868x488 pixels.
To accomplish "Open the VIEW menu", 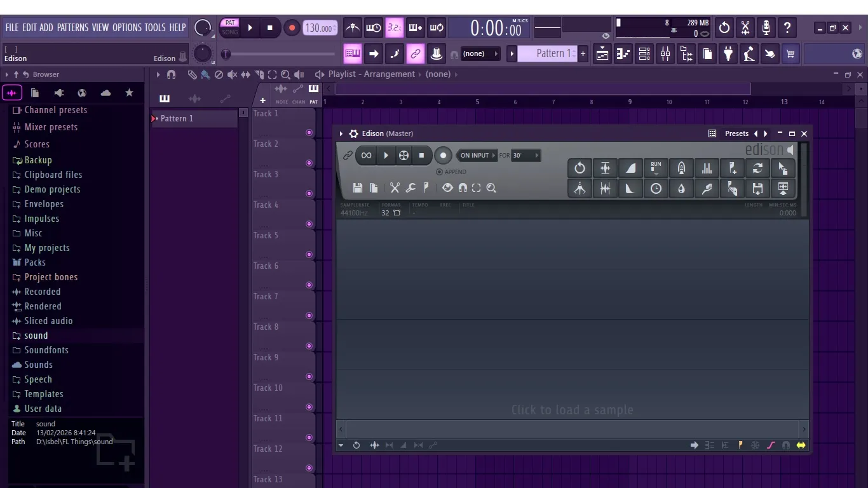I will point(100,27).
